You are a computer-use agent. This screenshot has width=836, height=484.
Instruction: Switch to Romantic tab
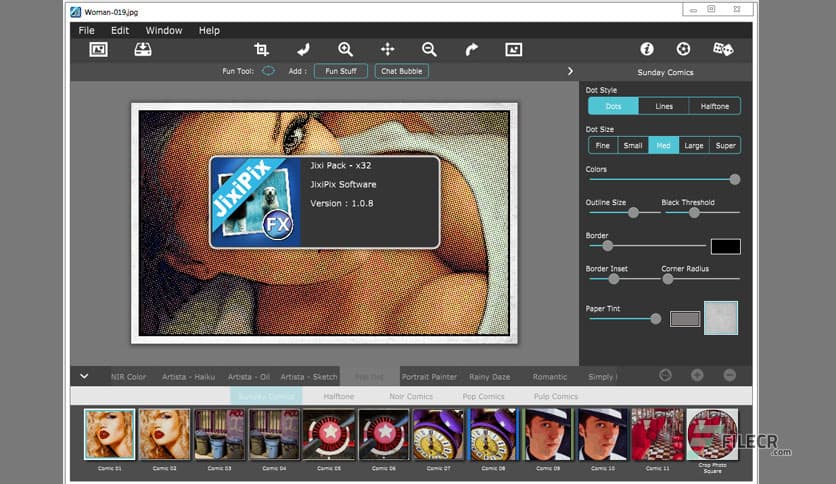550,376
